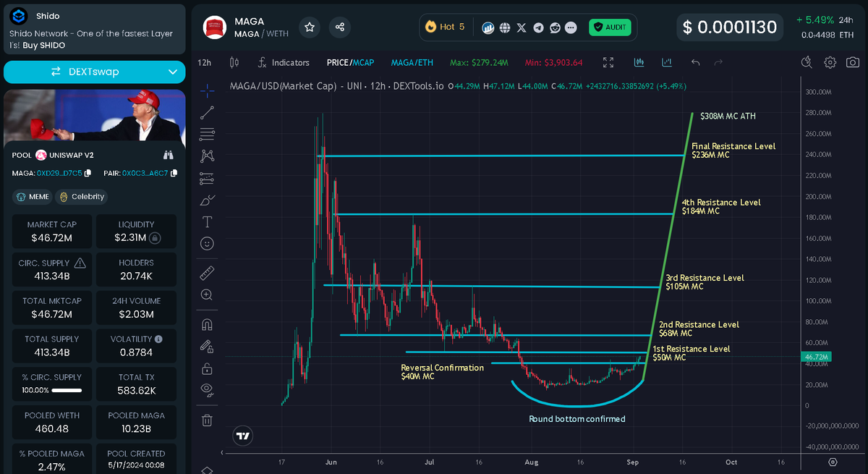Viewport: 868px width, 474px height.
Task: Switch the chart pair to MAGA
Action: (x=403, y=63)
